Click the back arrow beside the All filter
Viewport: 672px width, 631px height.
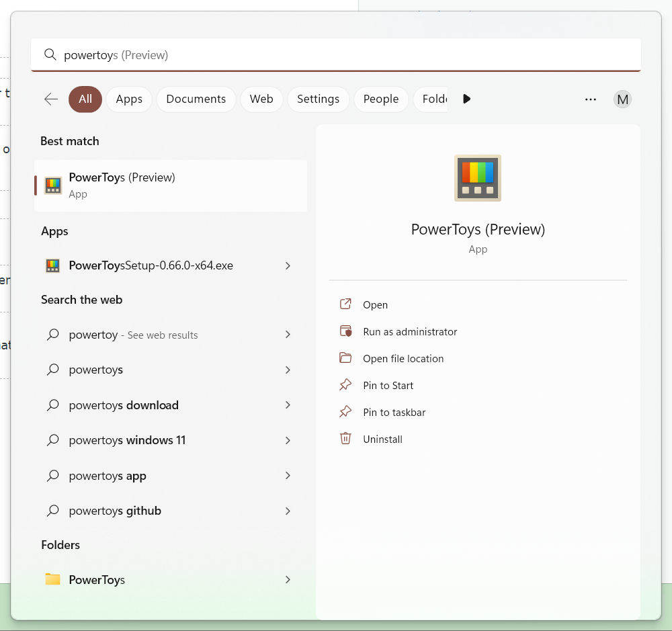(x=51, y=99)
